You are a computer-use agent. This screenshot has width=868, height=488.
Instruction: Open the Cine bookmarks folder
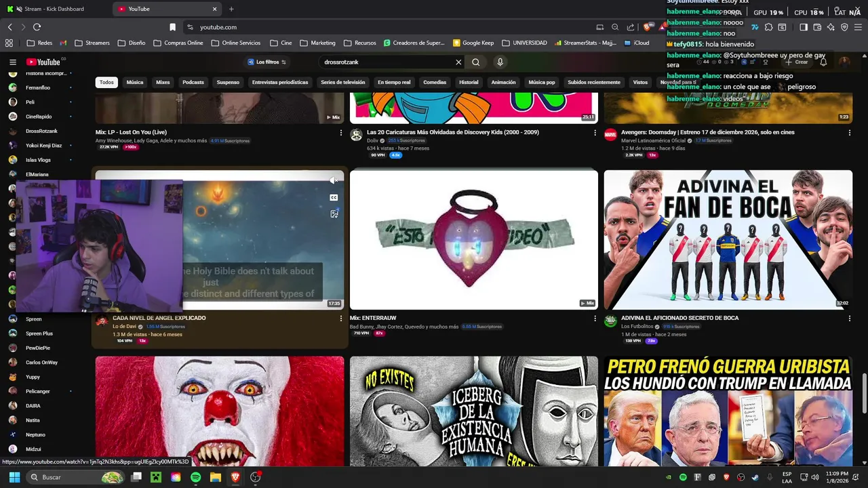pos(281,43)
